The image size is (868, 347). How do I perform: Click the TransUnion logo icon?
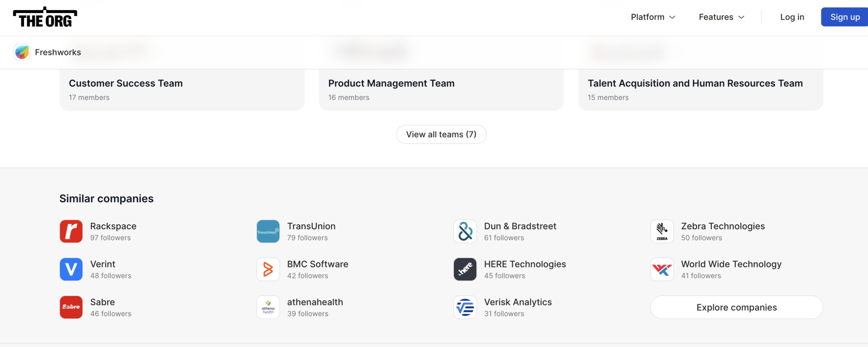pos(268,231)
